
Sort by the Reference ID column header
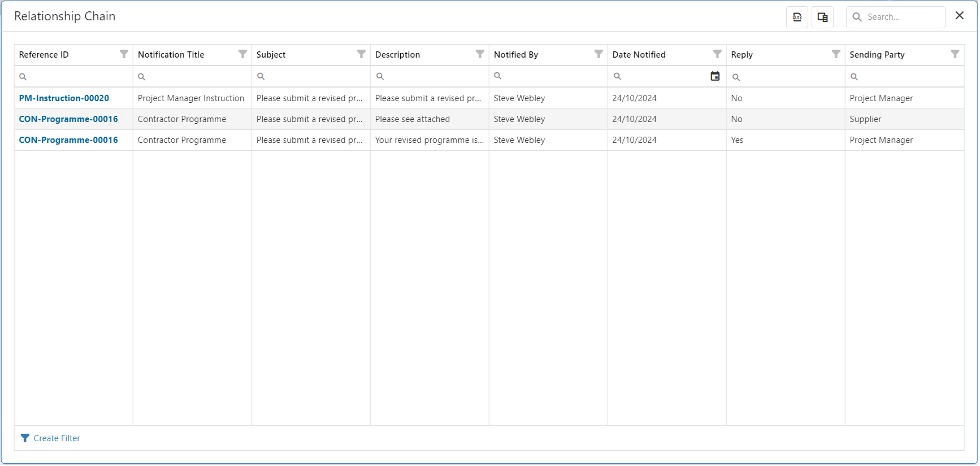[x=44, y=55]
